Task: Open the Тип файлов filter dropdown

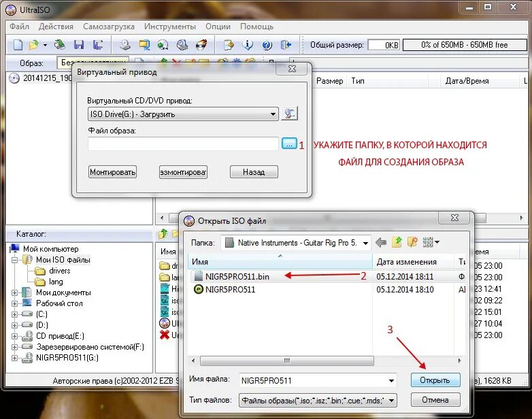Action: [318, 401]
